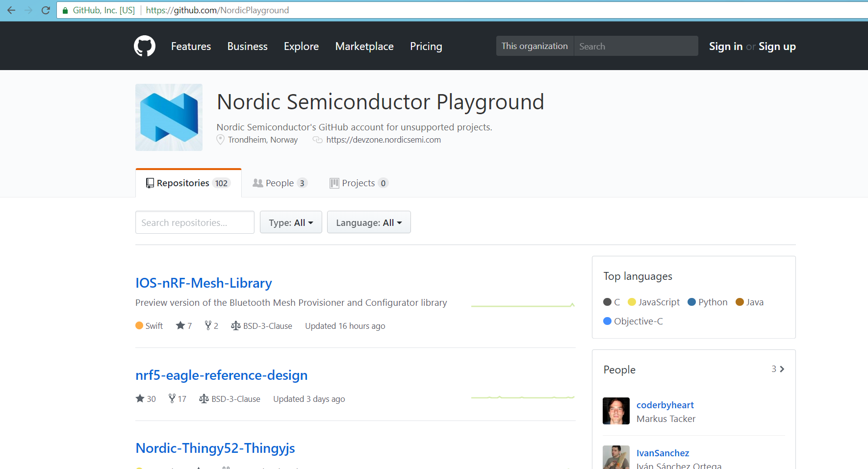Click the green secure padlock icon
This screenshot has width=868, height=469.
point(65,10)
